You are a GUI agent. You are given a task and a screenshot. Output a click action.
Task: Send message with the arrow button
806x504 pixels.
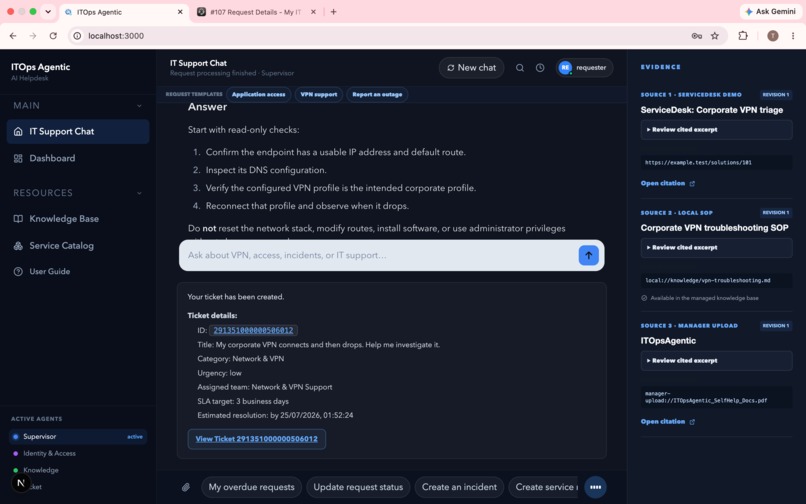tap(589, 255)
